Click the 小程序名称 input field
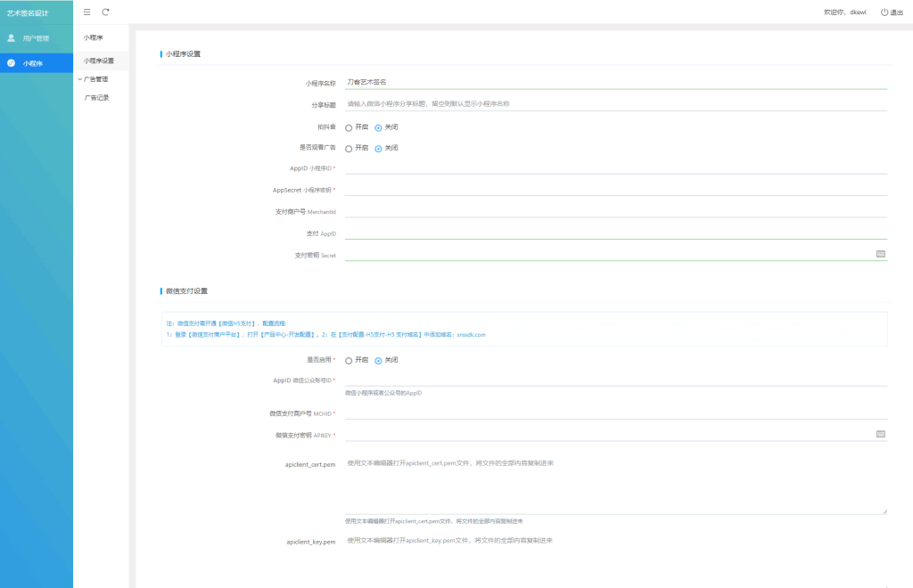Image resolution: width=913 pixels, height=588 pixels. point(615,82)
